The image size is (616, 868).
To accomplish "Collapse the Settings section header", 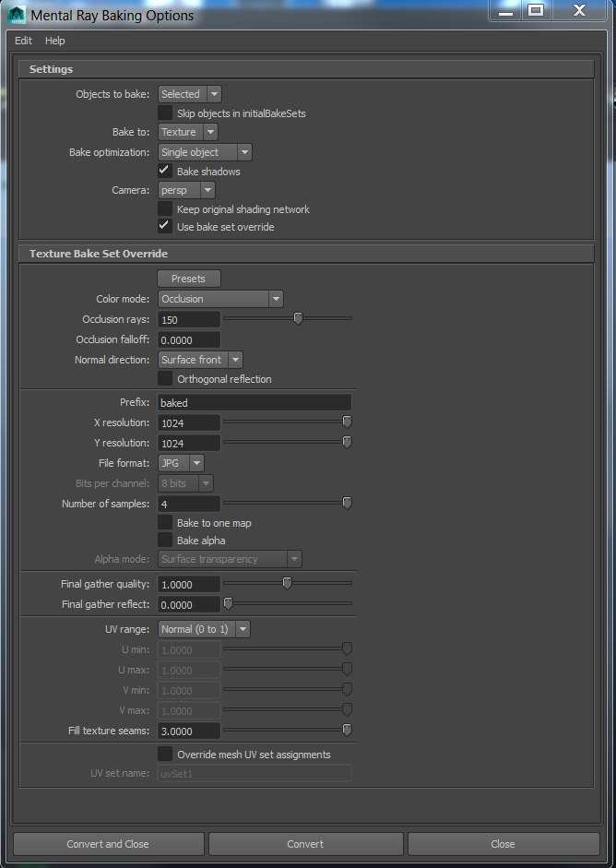I will click(306, 69).
